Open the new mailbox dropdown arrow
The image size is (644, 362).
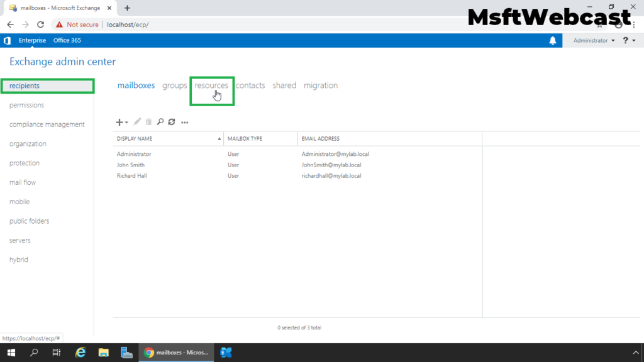pos(126,123)
